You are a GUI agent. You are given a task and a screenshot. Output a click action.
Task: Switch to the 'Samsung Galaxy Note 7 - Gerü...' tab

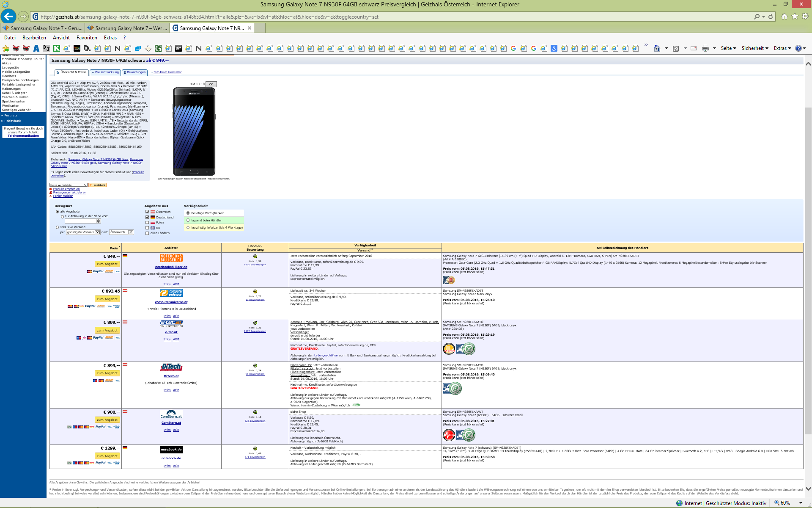click(42, 28)
